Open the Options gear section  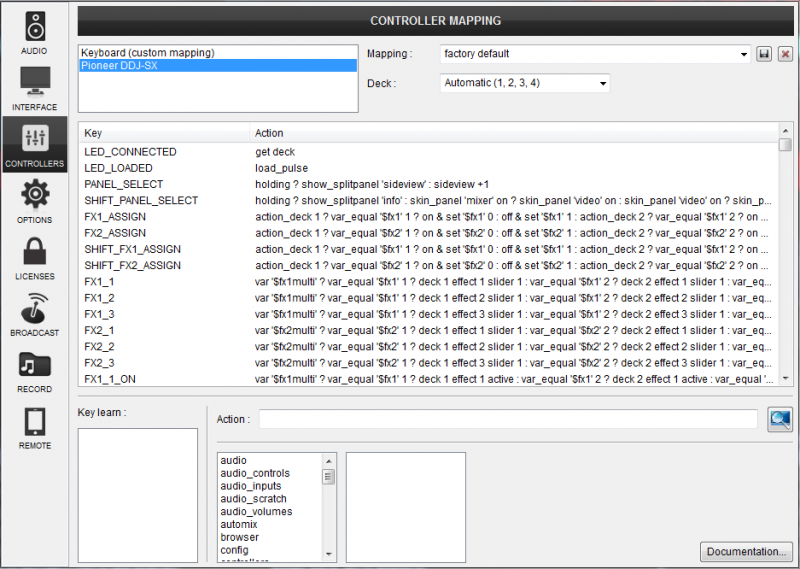coord(34,201)
